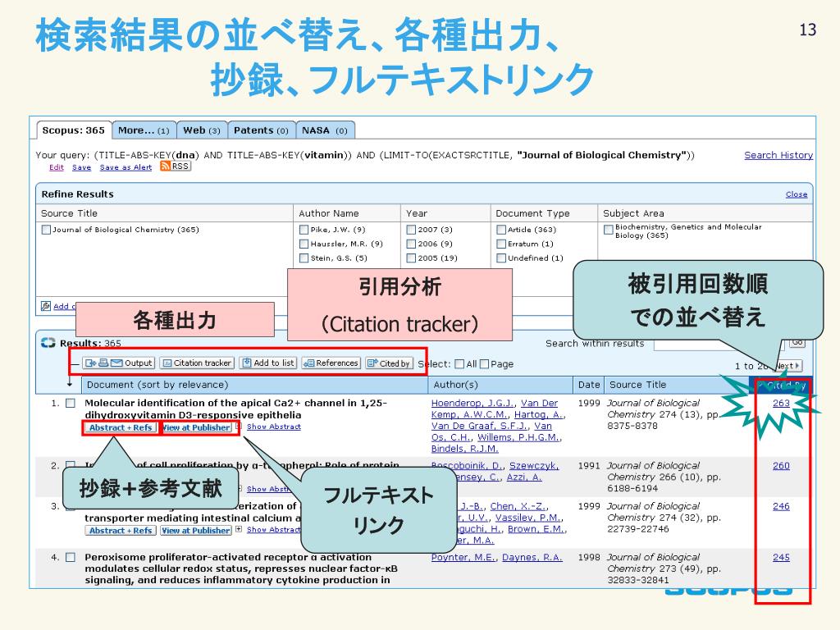Check document type Article (363)

501,230
